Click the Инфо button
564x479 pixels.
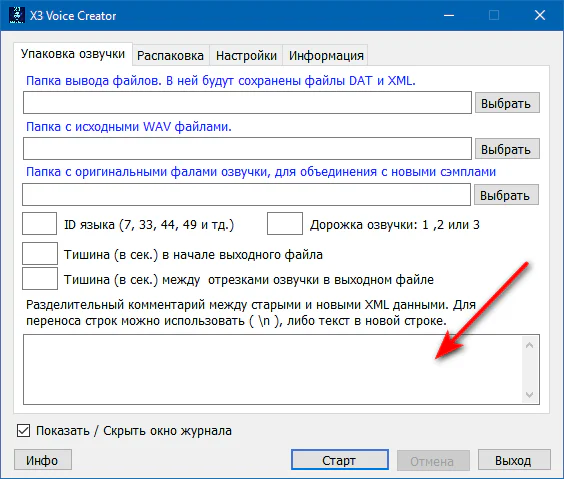coord(43,460)
